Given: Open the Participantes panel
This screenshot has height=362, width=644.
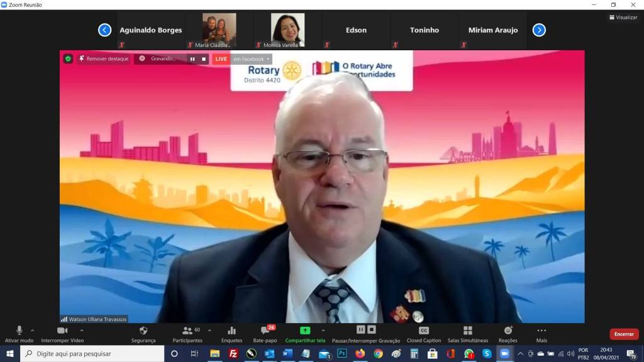Looking at the screenshot, I should pyautogui.click(x=187, y=331).
